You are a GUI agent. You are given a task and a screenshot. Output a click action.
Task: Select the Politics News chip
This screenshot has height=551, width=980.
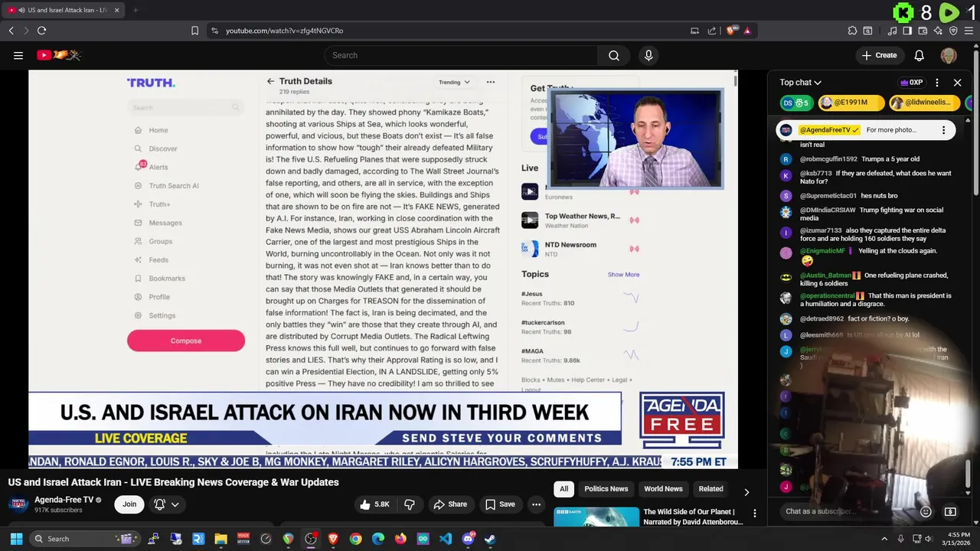pyautogui.click(x=606, y=489)
